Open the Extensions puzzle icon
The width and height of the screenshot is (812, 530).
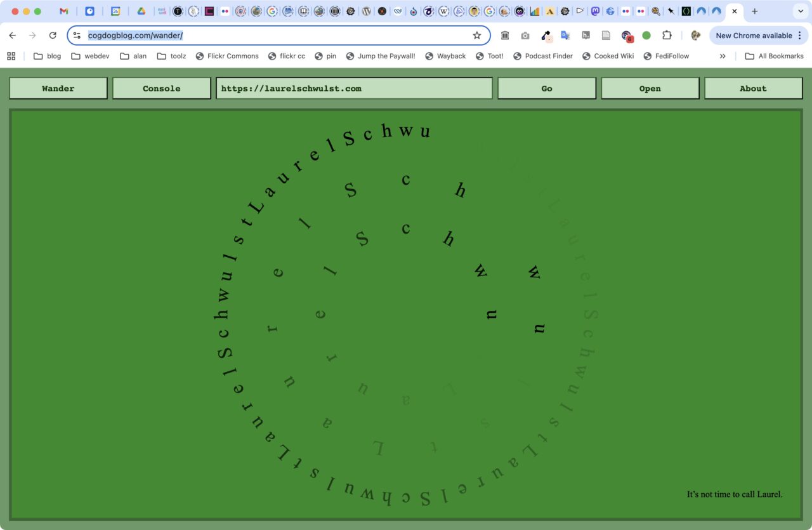[x=667, y=36]
